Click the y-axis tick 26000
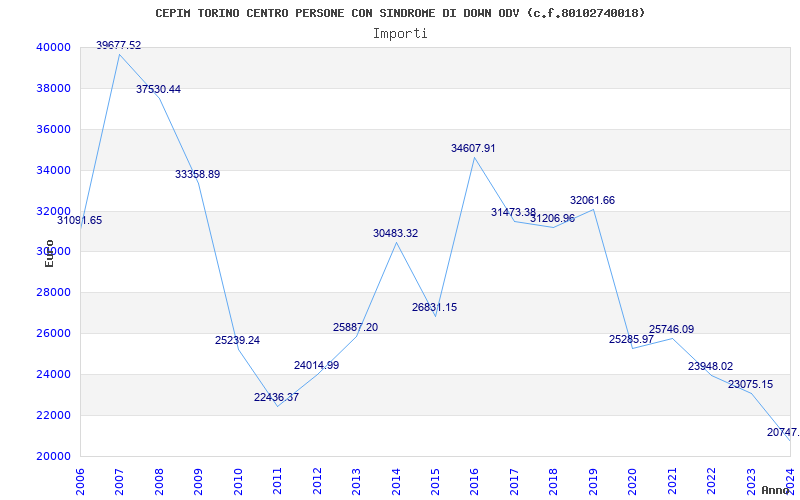This screenshot has height=500, width=800. click(53, 334)
